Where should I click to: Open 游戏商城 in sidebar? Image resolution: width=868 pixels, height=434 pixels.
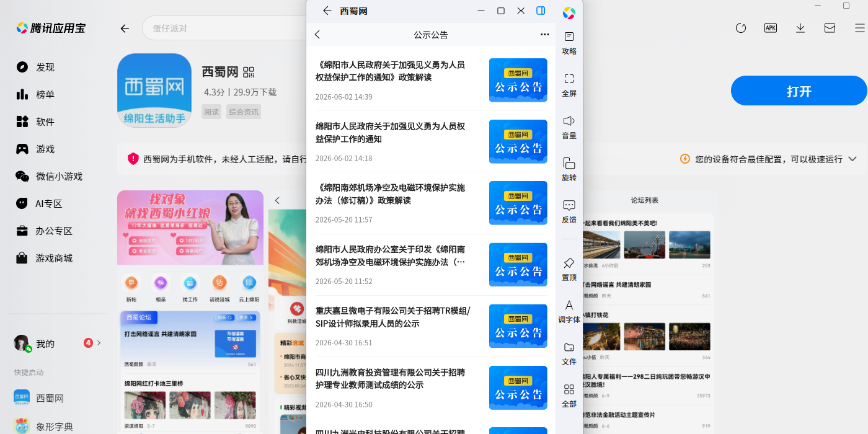click(45, 258)
